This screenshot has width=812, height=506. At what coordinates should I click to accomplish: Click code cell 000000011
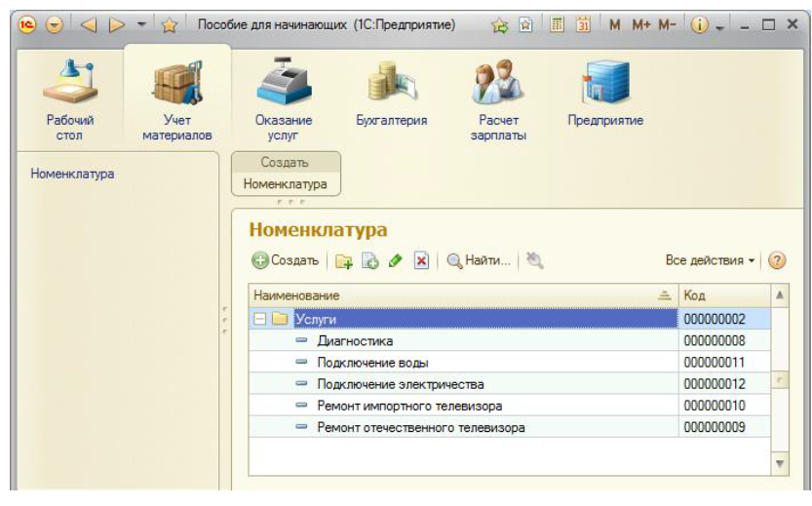click(724, 362)
